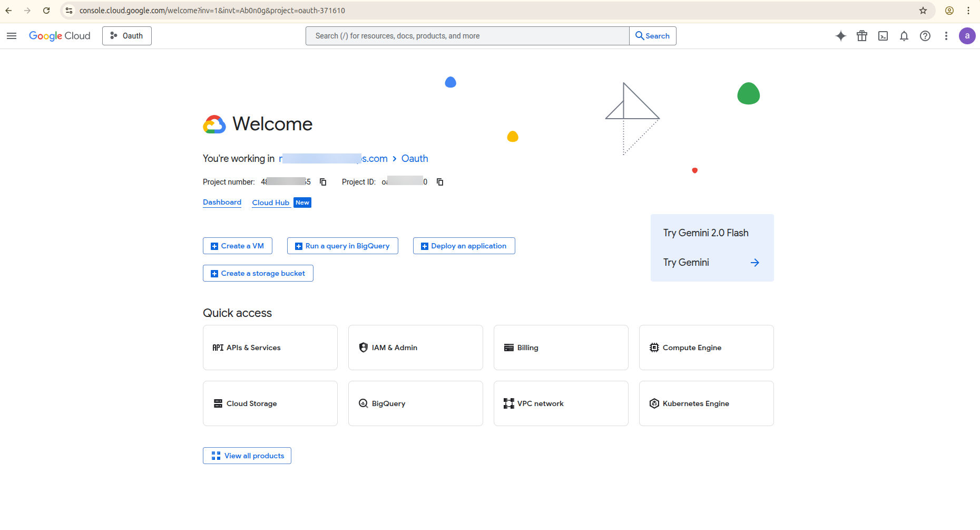Open the Cloud Shell terminal icon
This screenshot has width=980, height=530.
pos(883,36)
